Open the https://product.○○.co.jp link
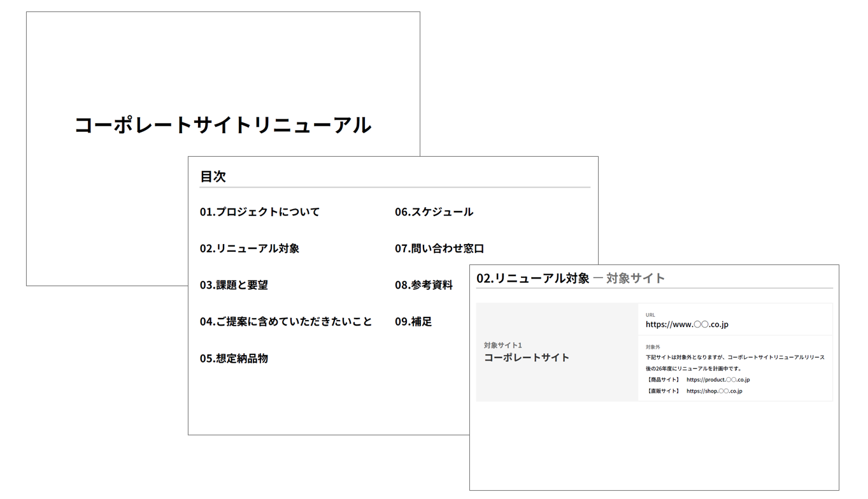Image resolution: width=868 pixels, height=499 pixels. click(718, 380)
